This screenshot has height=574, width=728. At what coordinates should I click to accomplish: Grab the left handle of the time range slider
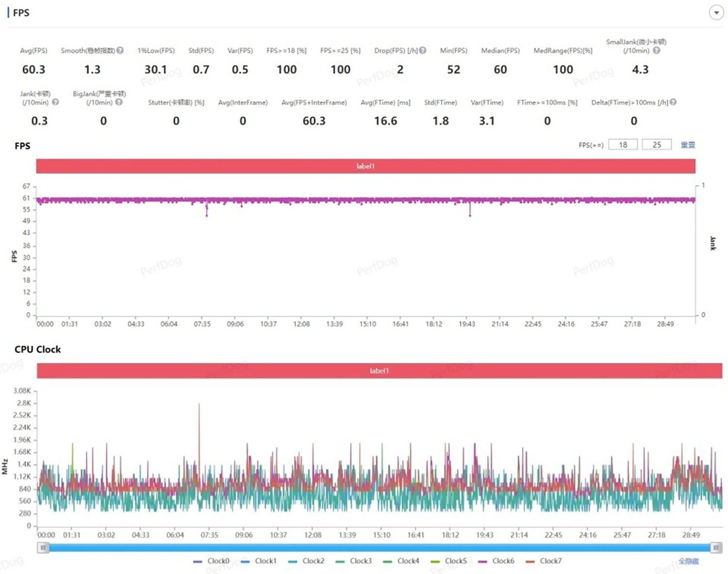point(43,547)
